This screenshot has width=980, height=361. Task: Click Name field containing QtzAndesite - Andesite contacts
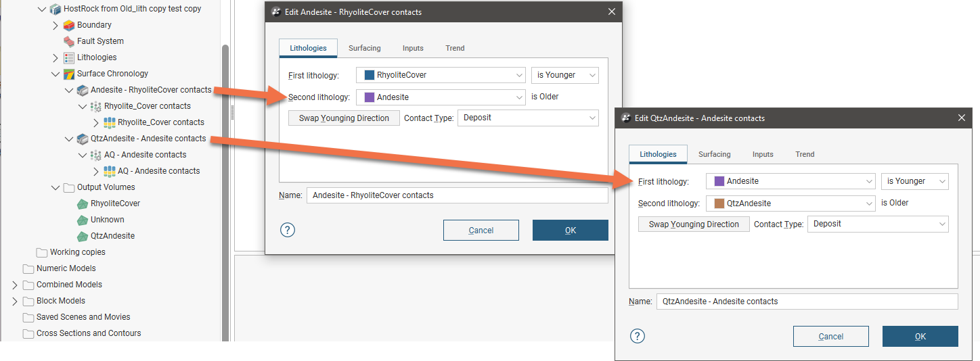[807, 302]
